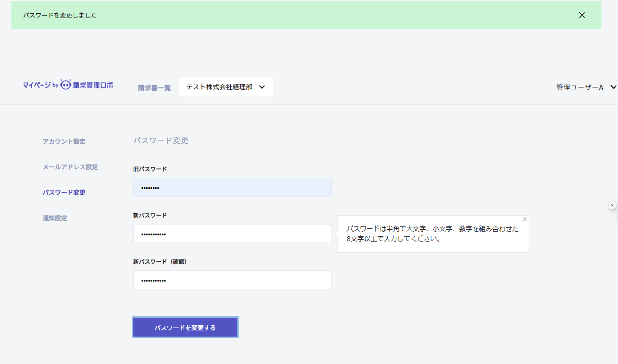Select パスワード変更 in the sidebar
The width and height of the screenshot is (618, 364).
coord(64,192)
